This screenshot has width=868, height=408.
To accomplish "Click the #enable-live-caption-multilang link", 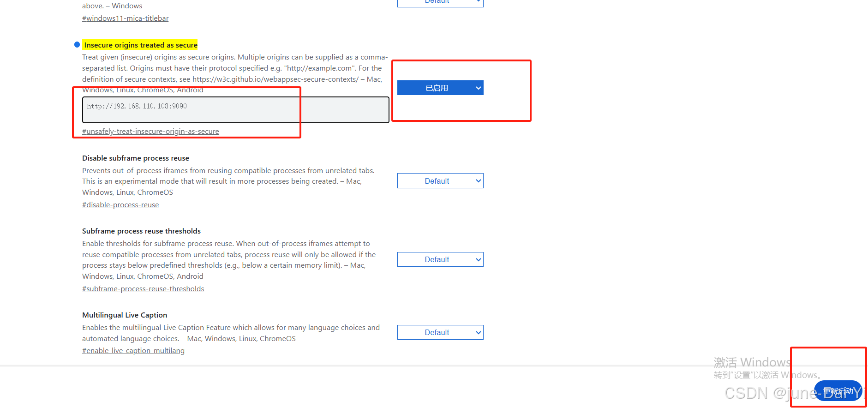I will pyautogui.click(x=133, y=351).
